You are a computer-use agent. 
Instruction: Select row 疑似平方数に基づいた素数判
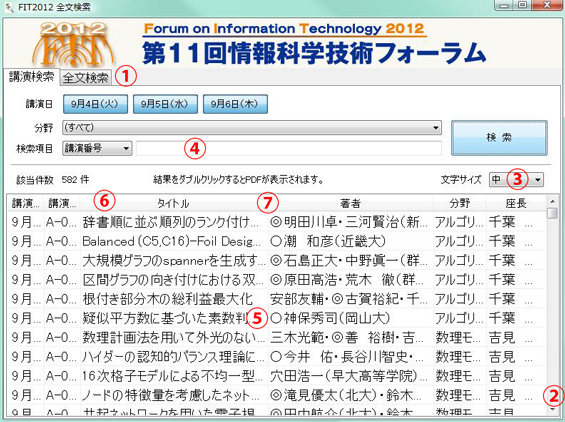pyautogui.click(x=277, y=318)
